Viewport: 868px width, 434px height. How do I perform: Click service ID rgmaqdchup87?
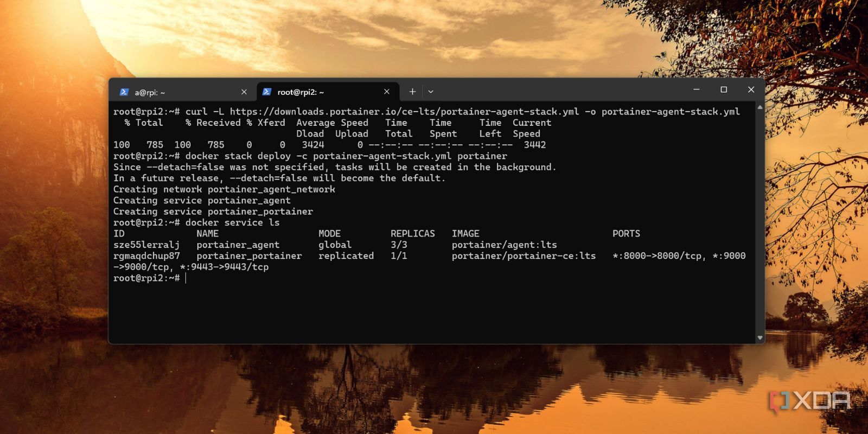(146, 256)
